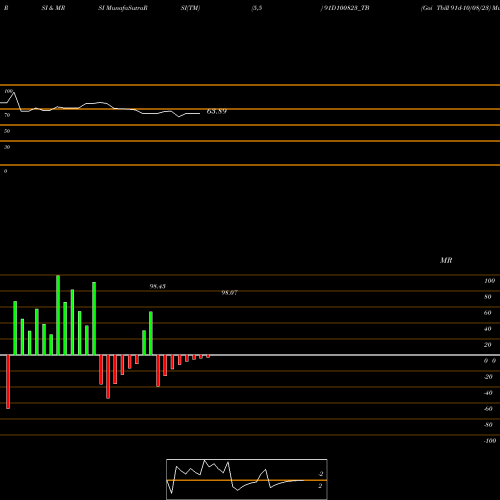
Task: Click the "MR" panel label
Action: (446, 260)
